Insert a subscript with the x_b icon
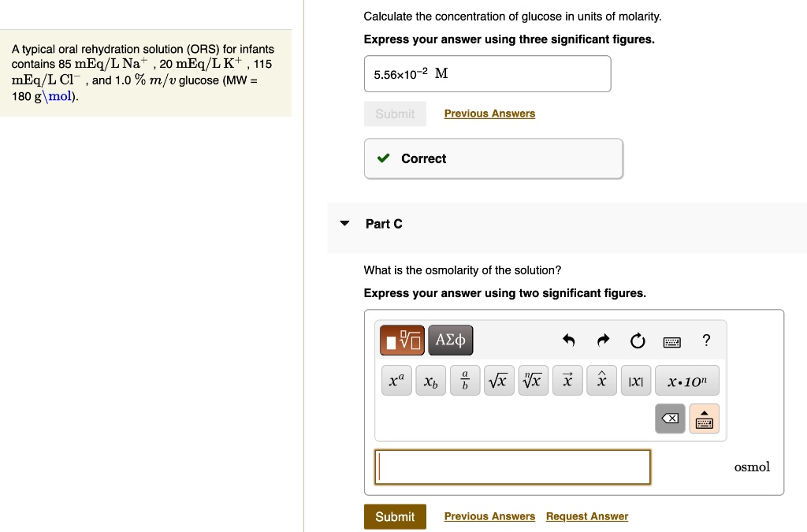This screenshot has width=807, height=532. pos(430,380)
